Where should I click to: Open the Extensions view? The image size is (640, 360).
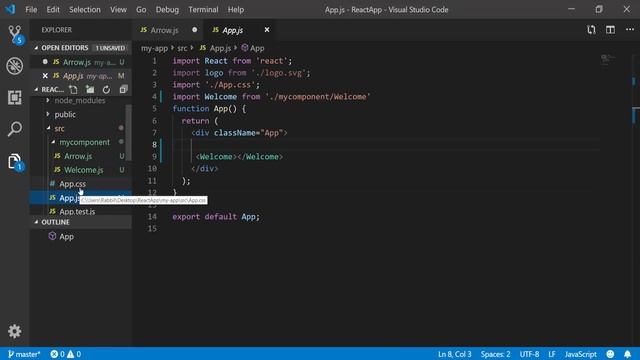coord(15,98)
